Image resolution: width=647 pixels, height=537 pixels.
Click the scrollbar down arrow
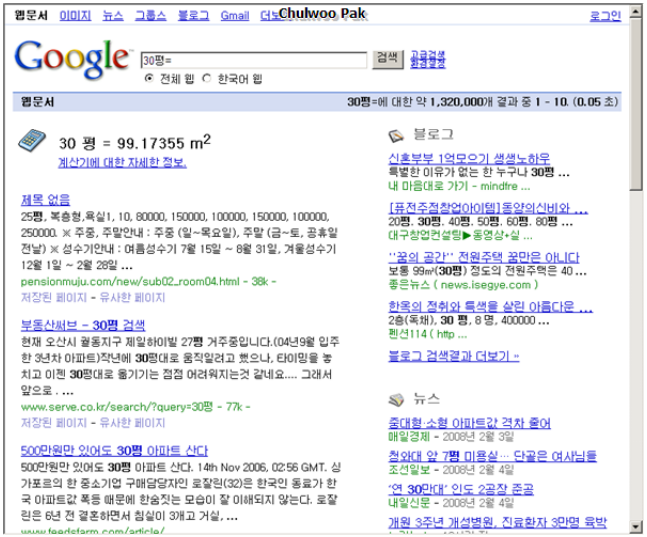[x=636, y=527]
